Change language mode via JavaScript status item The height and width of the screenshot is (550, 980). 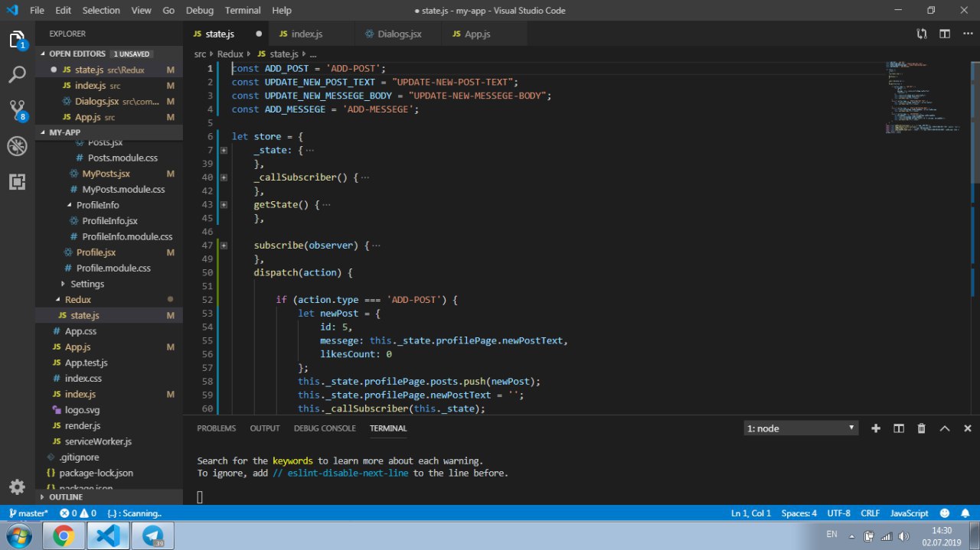910,513
